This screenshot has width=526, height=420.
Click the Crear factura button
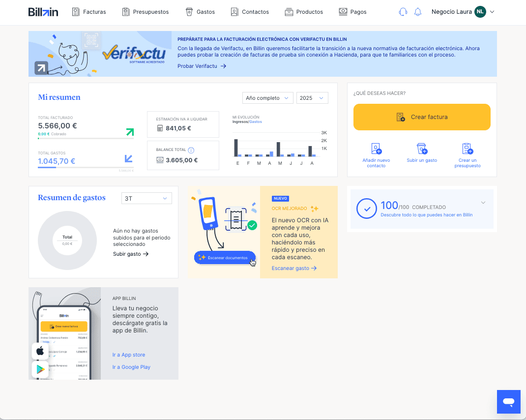tap(422, 117)
